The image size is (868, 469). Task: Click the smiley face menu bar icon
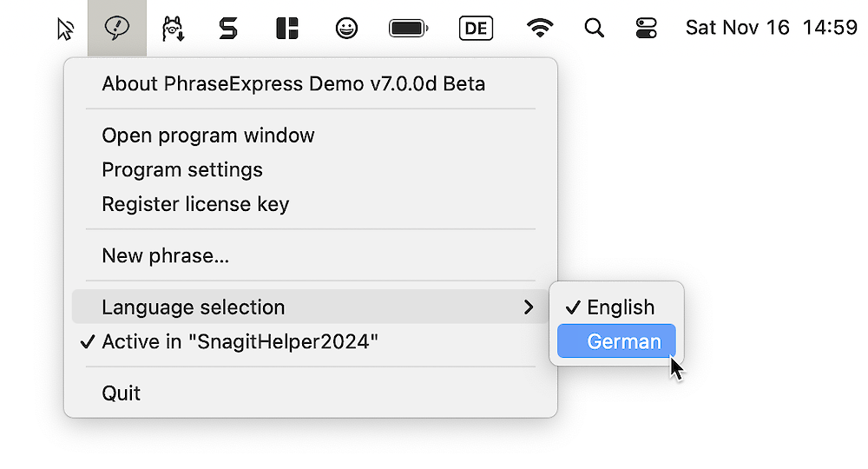(346, 29)
